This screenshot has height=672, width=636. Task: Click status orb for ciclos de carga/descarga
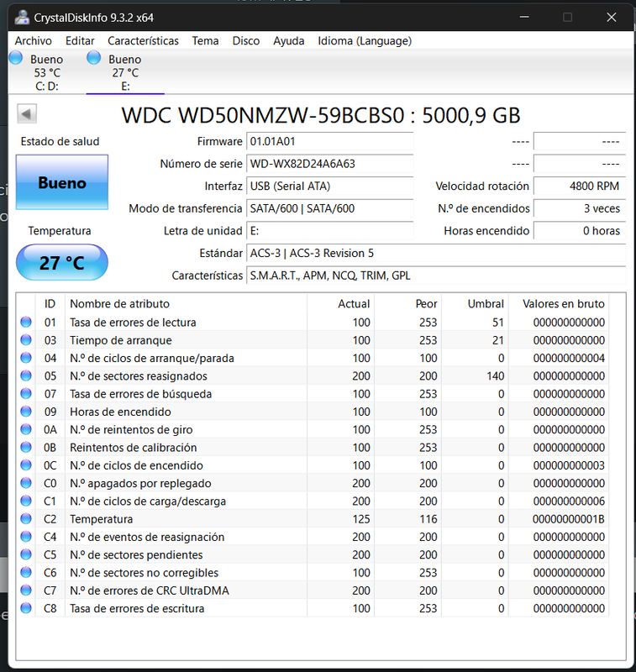26,501
